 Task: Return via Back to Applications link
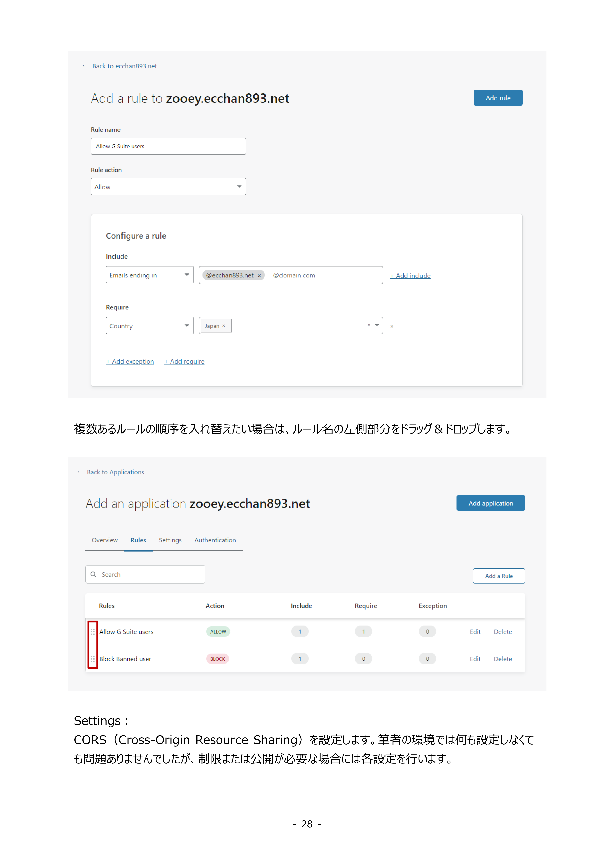(x=111, y=472)
